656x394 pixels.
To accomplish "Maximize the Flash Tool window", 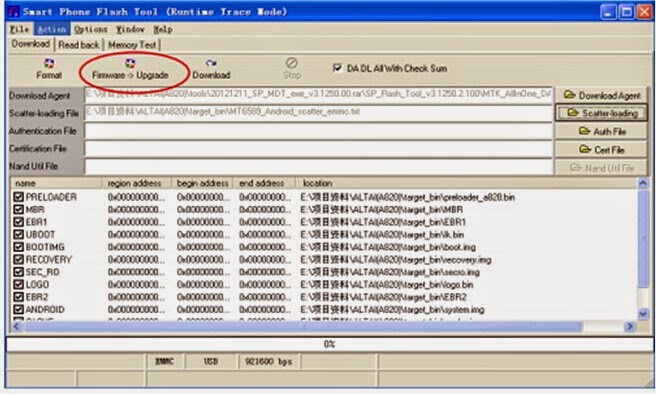I will (626, 12).
